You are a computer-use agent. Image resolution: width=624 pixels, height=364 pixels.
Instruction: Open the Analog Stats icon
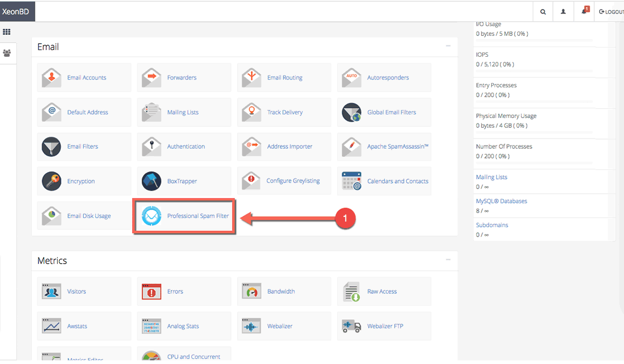pyautogui.click(x=151, y=326)
